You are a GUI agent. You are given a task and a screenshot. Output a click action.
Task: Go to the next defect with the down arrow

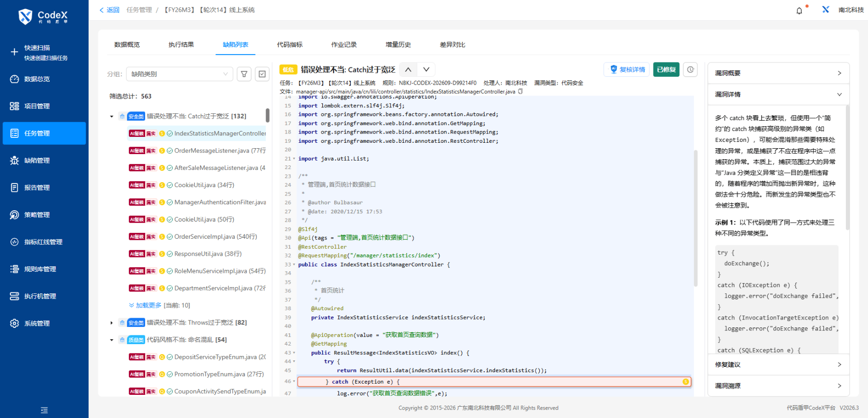pos(426,69)
